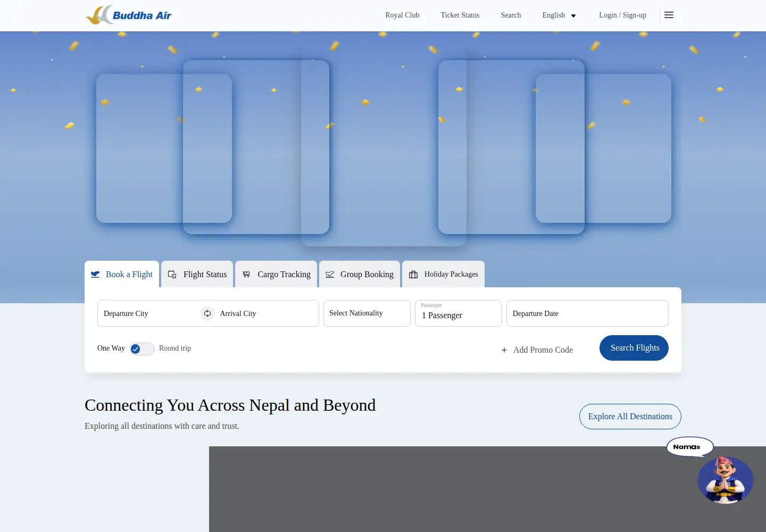Click text Exploring all destinations with care and trust

tap(162, 426)
